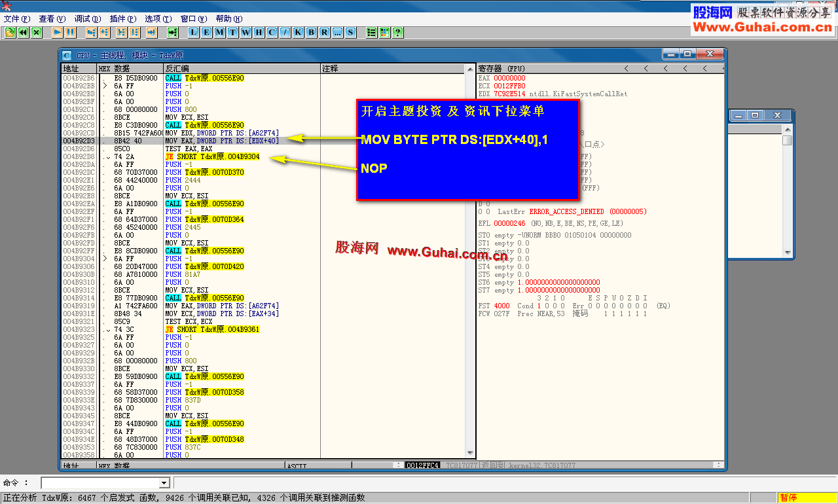Select the JE SHORT row at 004B92D8
The width and height of the screenshot is (838, 504).
click(263, 156)
